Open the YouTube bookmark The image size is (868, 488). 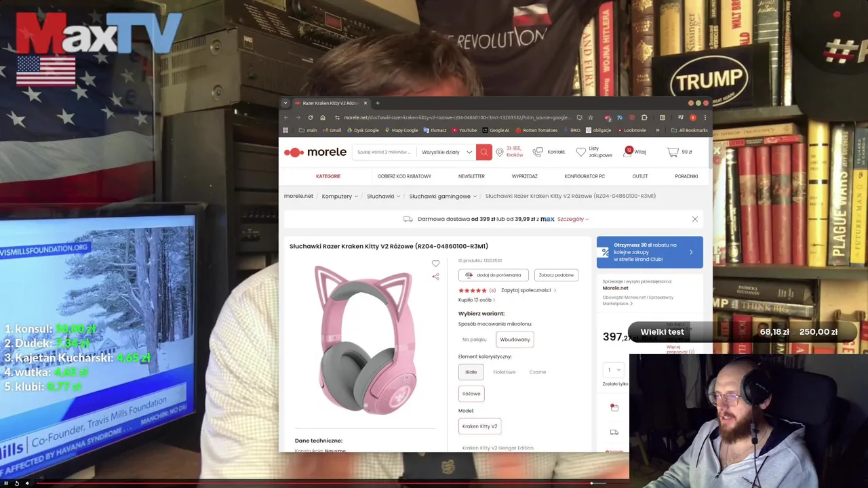(465, 130)
